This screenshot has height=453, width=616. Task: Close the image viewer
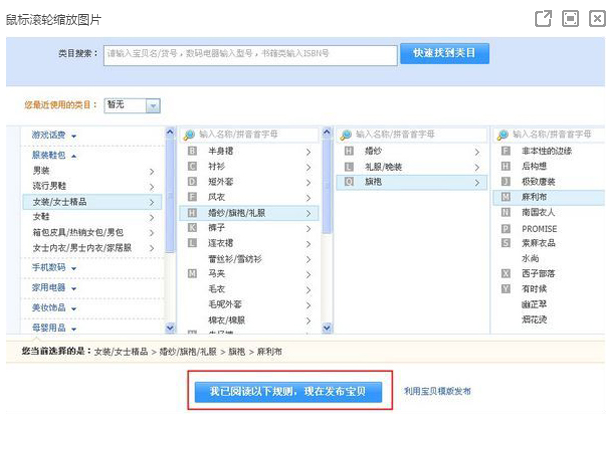(x=597, y=18)
